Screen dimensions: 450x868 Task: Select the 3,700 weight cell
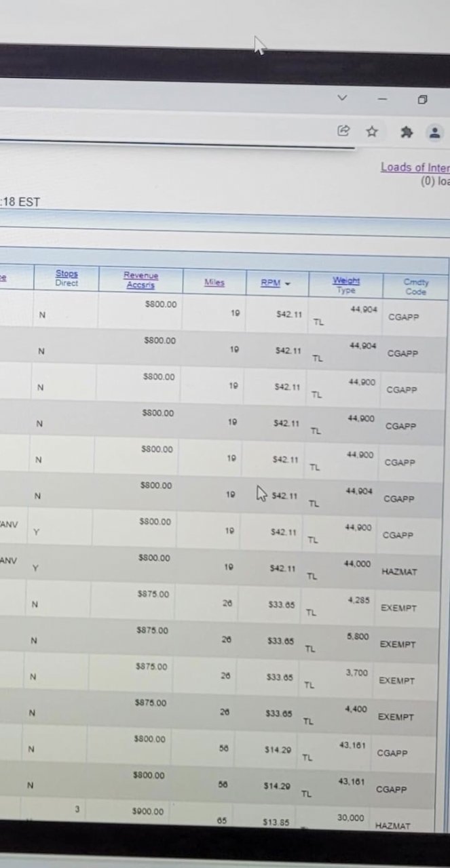(x=356, y=673)
